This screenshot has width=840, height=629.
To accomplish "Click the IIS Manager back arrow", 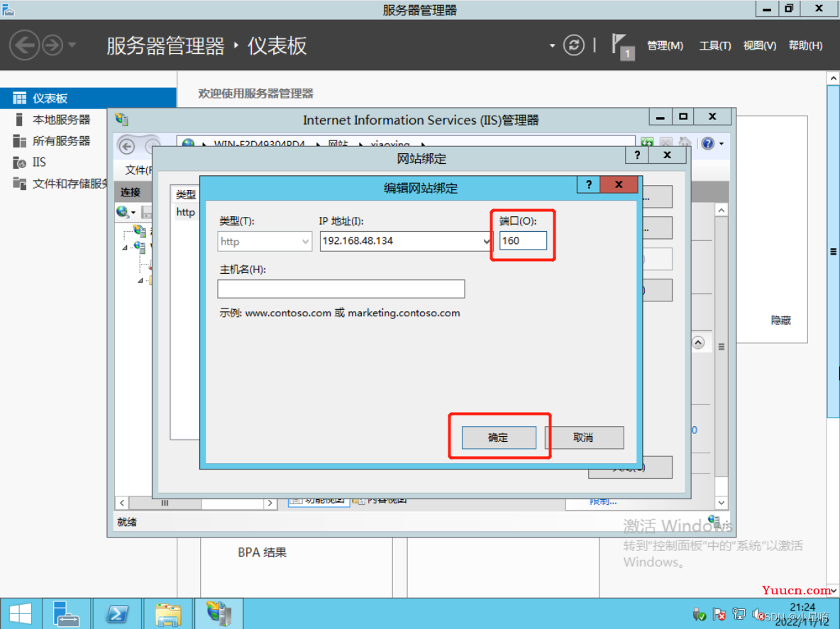I will coord(127,145).
